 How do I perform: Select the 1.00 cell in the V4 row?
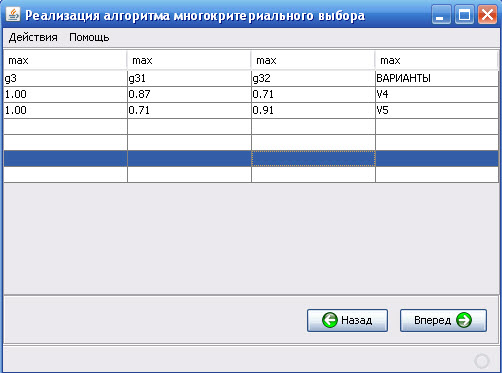66,95
